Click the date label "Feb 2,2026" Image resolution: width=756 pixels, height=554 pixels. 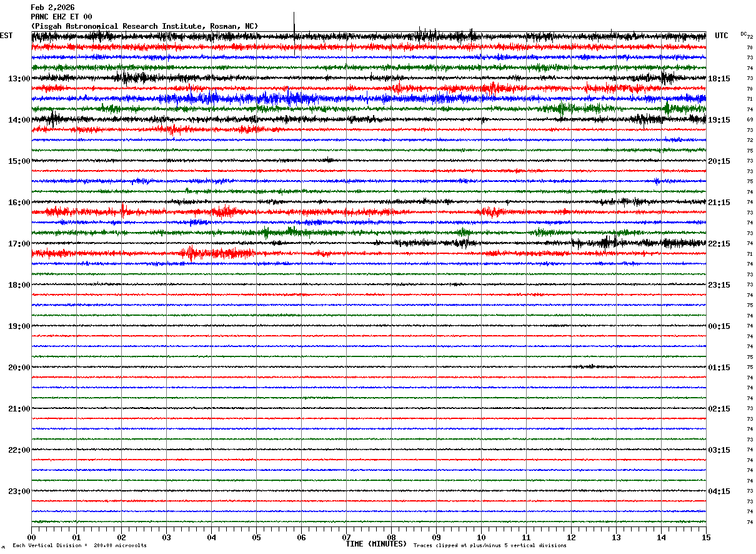point(52,8)
